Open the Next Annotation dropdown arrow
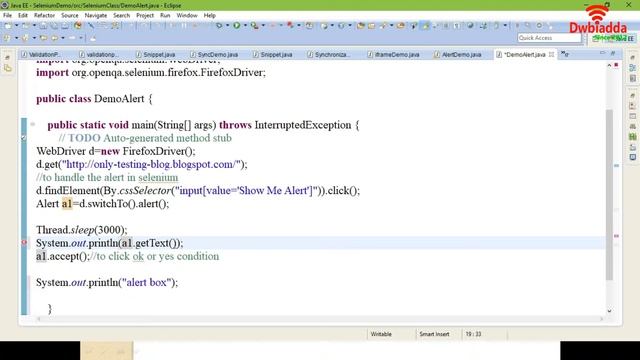Viewport: 640px width, 360px height. 16,38
